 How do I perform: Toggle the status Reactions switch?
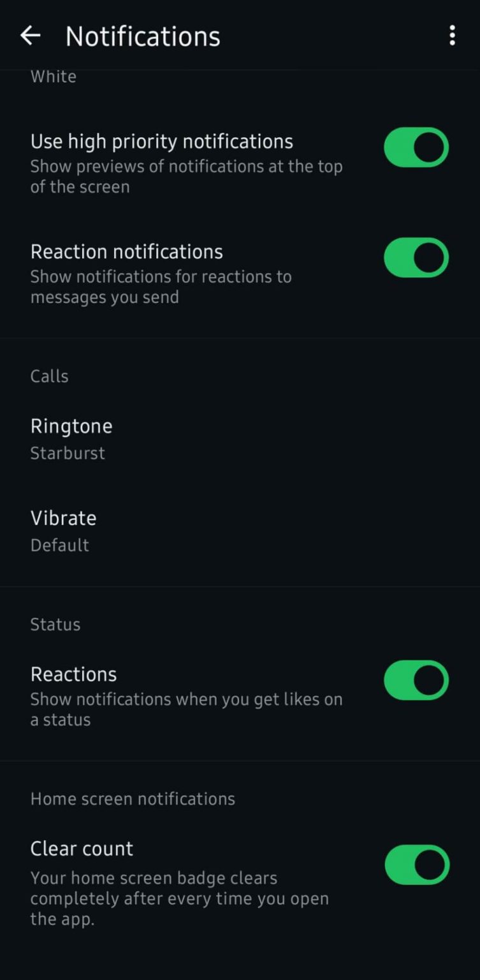pyautogui.click(x=416, y=680)
